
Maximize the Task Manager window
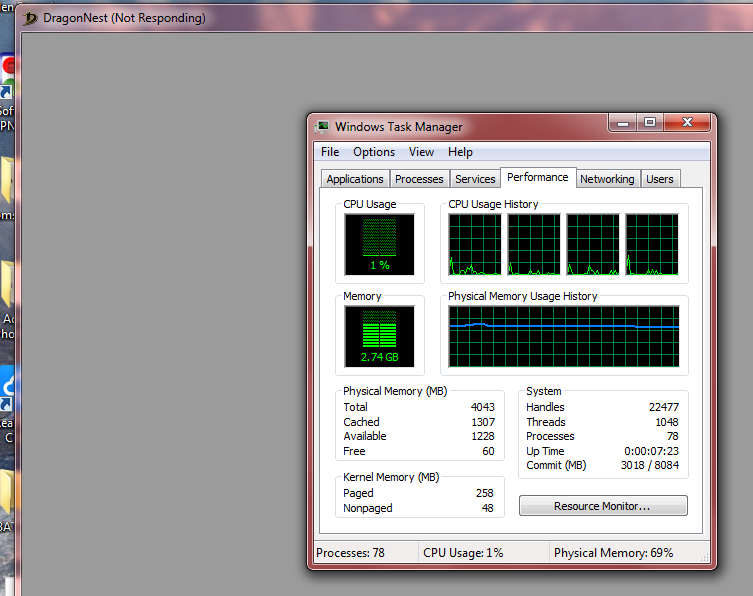[650, 123]
